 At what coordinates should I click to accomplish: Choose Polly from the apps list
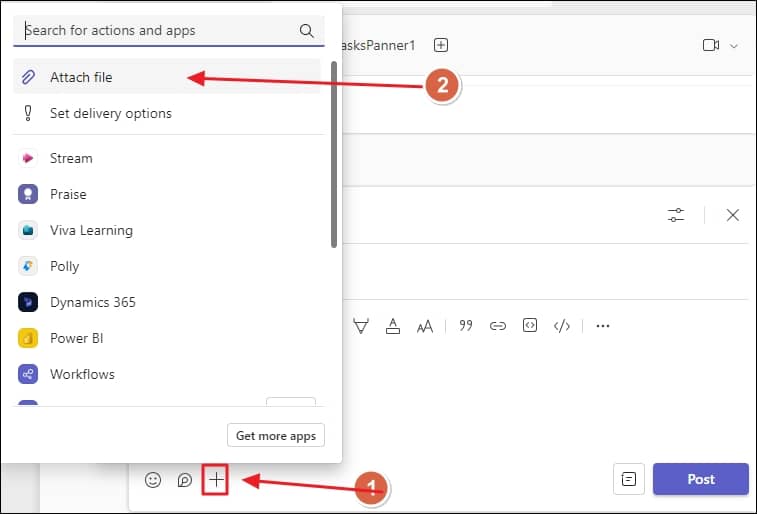click(167, 266)
